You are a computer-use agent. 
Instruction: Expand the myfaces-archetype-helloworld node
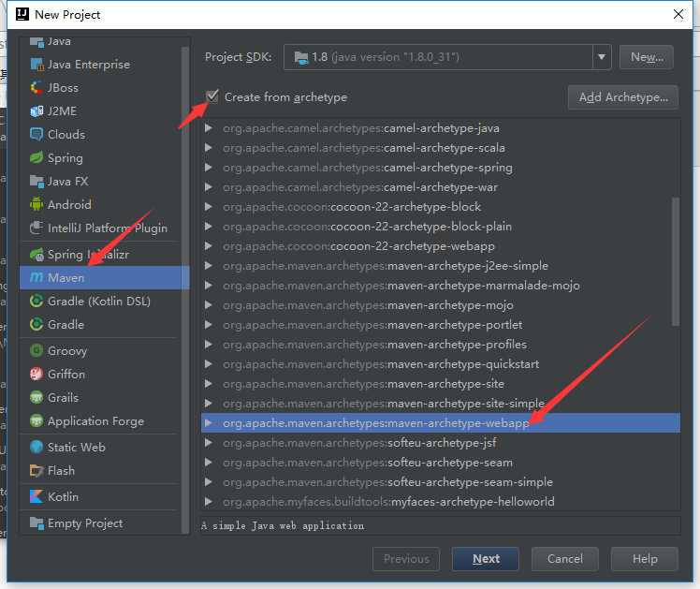click(x=208, y=502)
